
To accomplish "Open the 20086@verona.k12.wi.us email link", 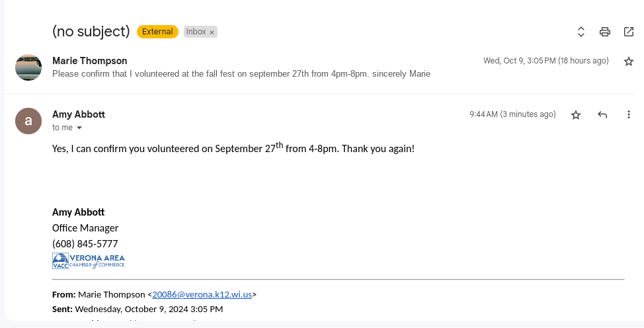I will coord(202,294).
